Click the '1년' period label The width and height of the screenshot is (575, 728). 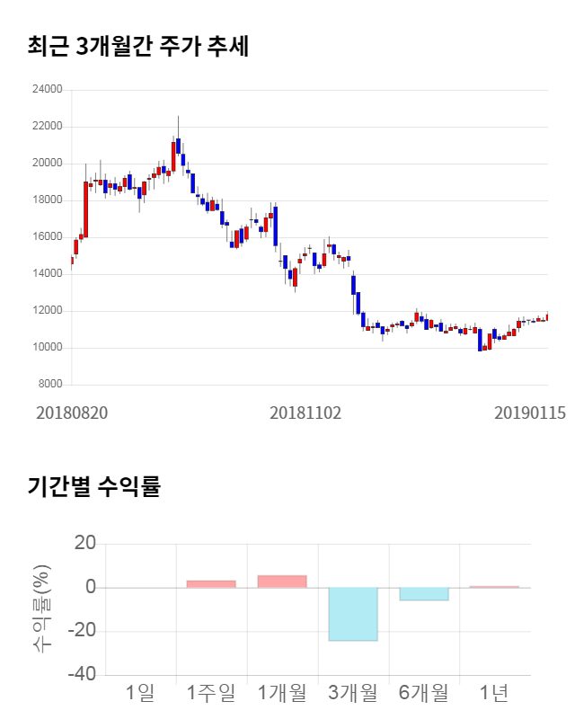click(x=494, y=693)
